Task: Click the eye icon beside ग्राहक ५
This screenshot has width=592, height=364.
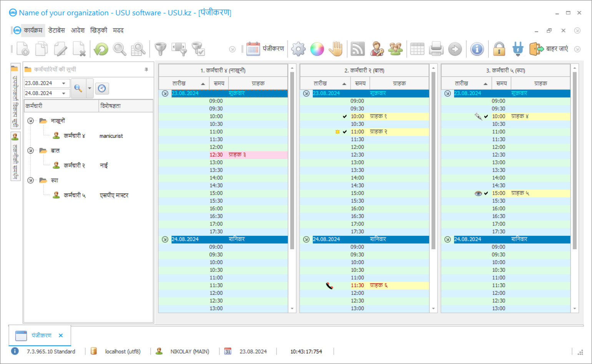Action: [x=478, y=194]
